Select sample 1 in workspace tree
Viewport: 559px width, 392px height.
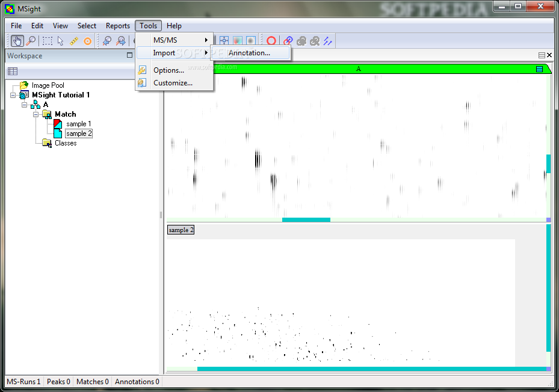pyautogui.click(x=78, y=124)
